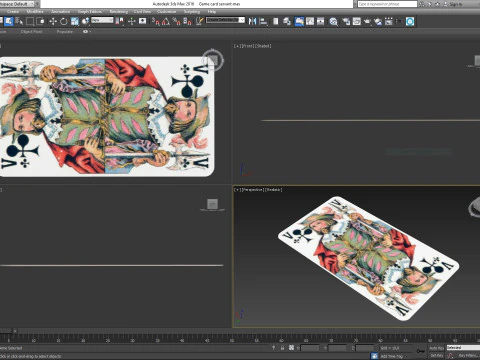This screenshot has height=360, width=480.
Task: Click the Shaded label in Front viewport
Action: tap(263, 46)
